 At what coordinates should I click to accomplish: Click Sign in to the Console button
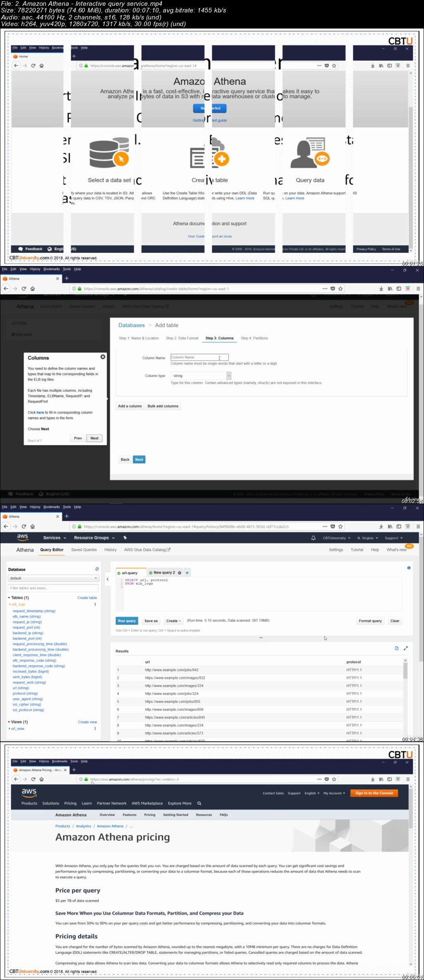374,793
